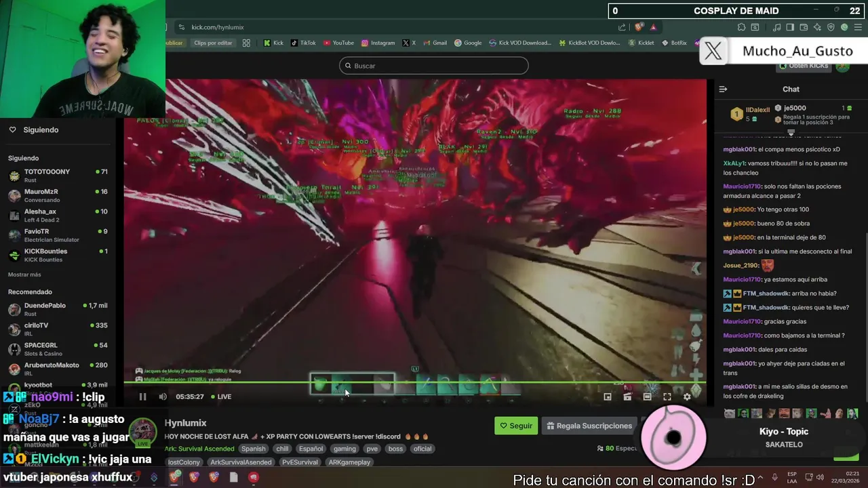Select the lostColony tag

(x=184, y=462)
